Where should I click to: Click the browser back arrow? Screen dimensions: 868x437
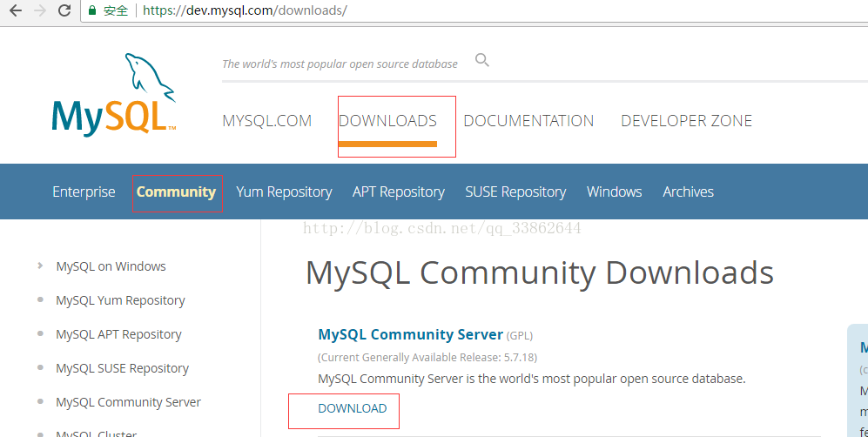(x=16, y=10)
